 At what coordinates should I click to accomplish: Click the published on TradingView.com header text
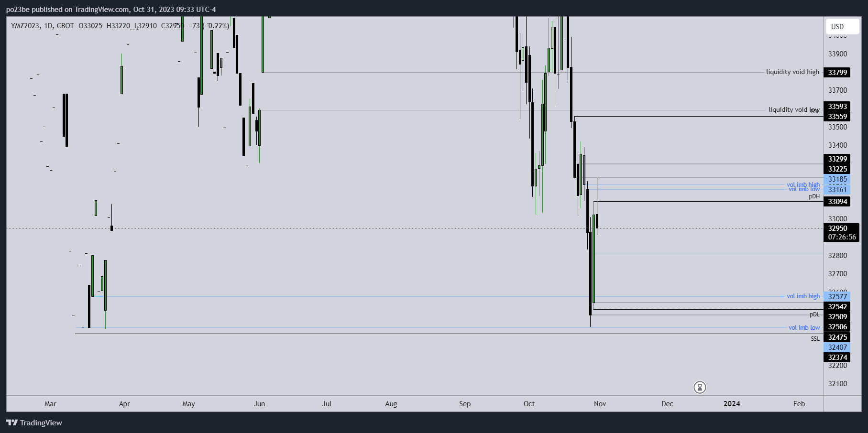pos(110,10)
